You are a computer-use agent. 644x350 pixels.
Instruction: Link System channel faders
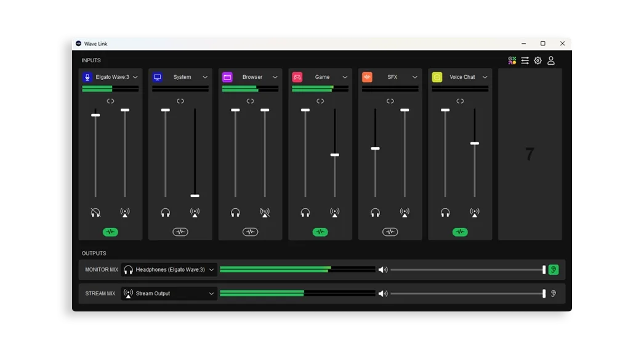click(x=180, y=101)
